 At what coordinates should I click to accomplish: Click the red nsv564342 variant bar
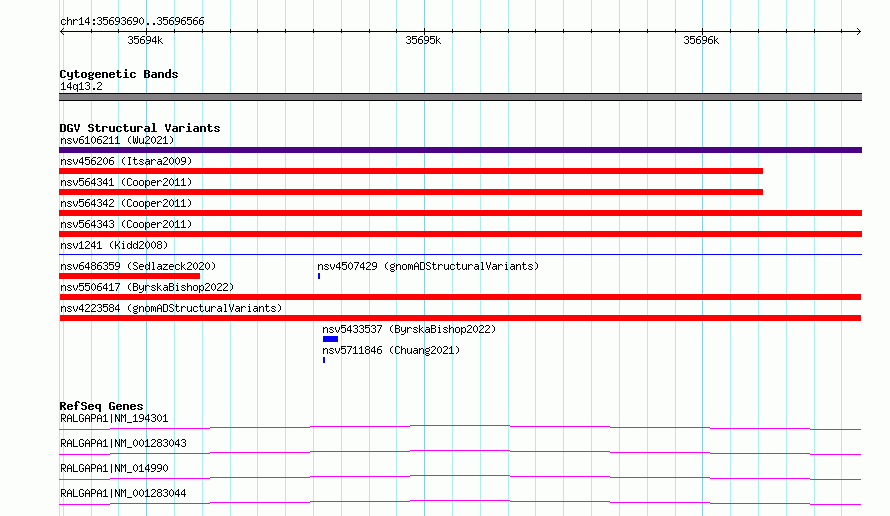pyautogui.click(x=460, y=213)
